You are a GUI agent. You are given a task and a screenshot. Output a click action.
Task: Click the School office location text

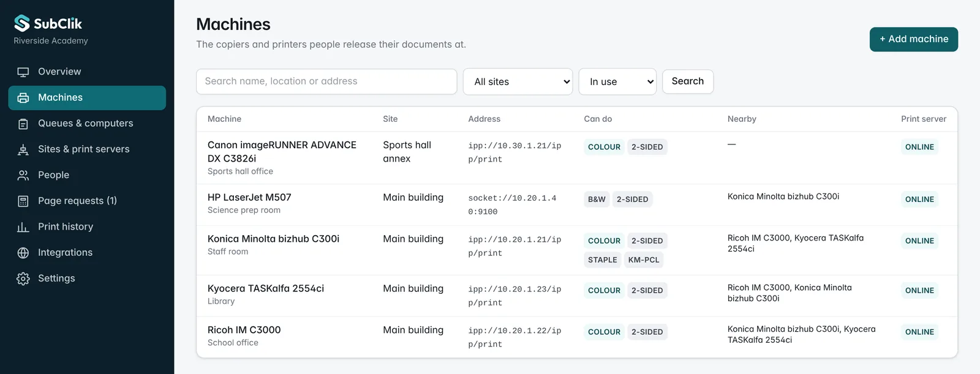233,343
